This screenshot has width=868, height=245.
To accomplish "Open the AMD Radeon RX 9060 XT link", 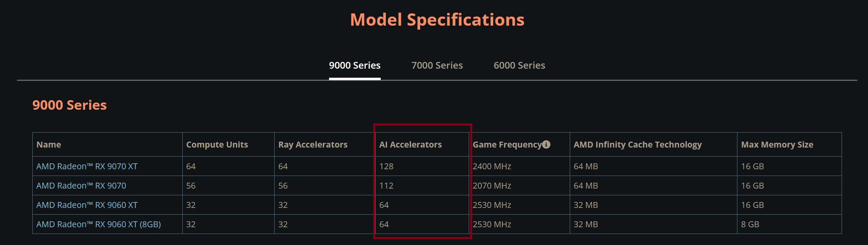I will click(87, 205).
